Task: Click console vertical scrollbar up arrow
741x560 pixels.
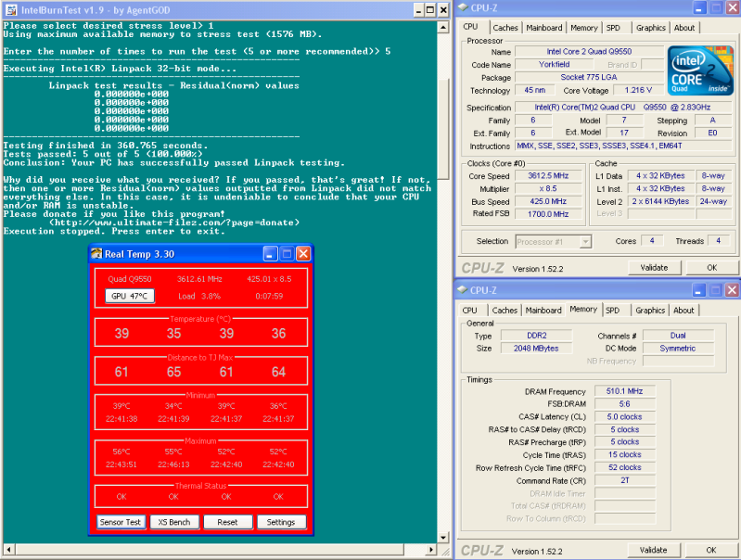Action: pos(442,28)
